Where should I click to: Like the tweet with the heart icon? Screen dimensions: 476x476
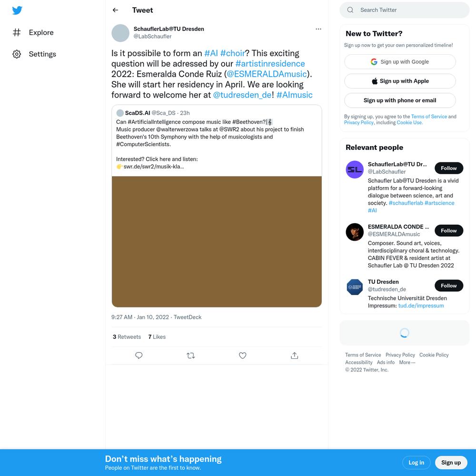point(243,356)
